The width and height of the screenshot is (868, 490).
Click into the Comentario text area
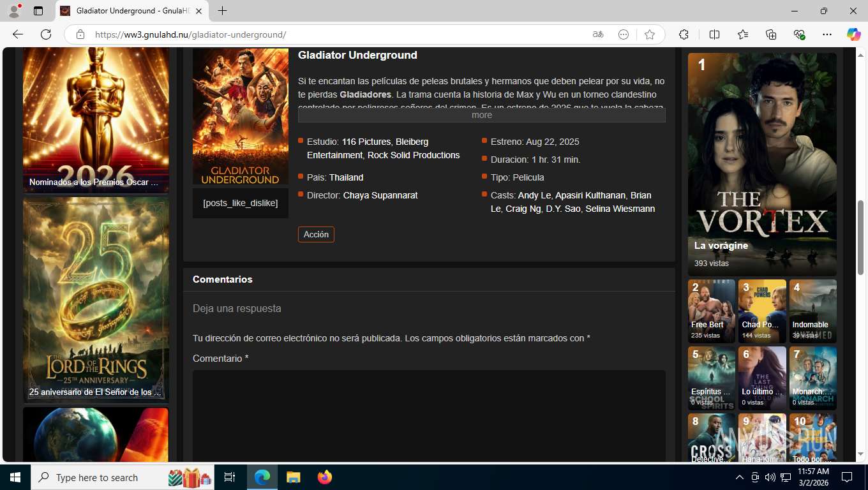click(x=429, y=416)
